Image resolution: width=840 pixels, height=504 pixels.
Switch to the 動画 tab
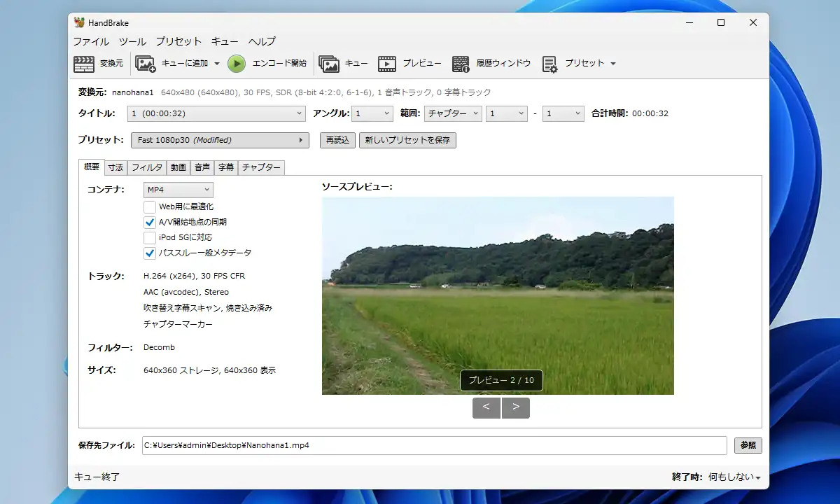point(178,167)
